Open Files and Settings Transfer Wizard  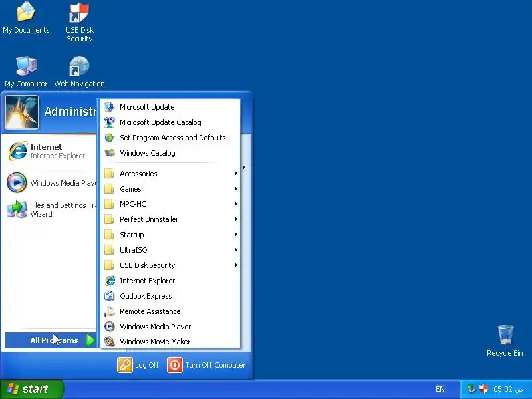click(51, 209)
